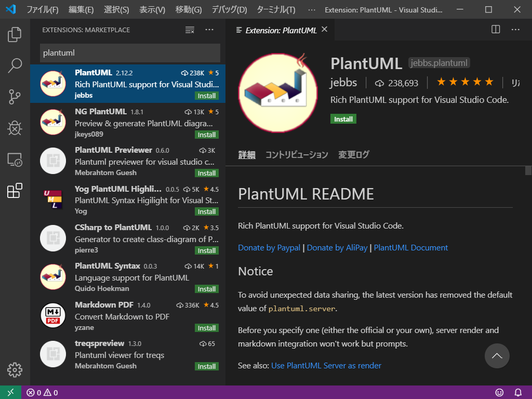Open the Explorer view in activity bar
The height and width of the screenshot is (399, 532).
tap(15, 35)
